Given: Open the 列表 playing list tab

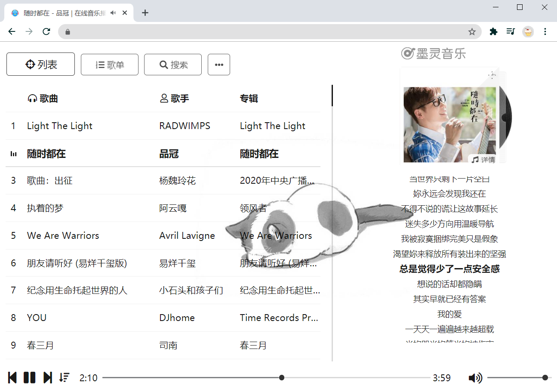Looking at the screenshot, I should (41, 64).
